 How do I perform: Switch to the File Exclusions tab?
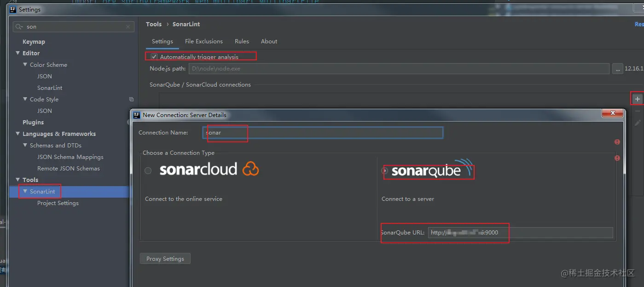point(203,41)
